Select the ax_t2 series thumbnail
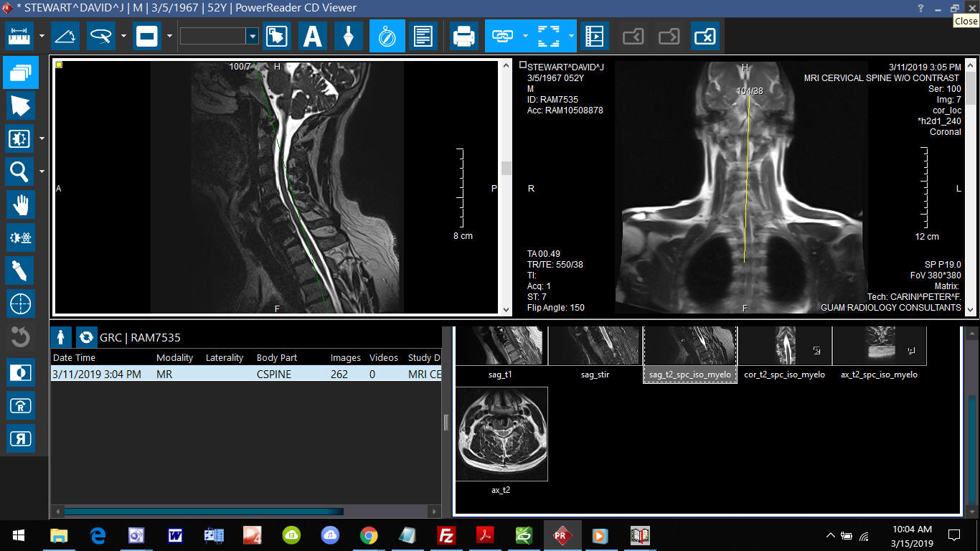This screenshot has height=551, width=980. coord(501,434)
